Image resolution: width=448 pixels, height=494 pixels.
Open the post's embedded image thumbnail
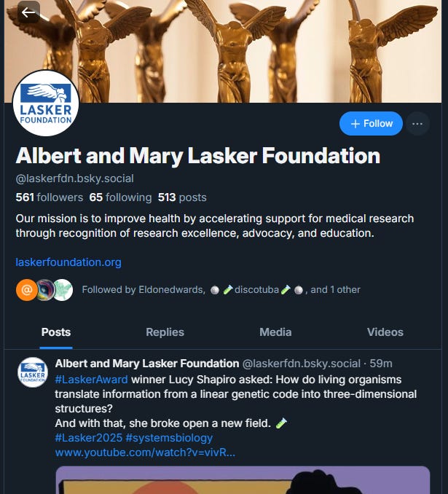[243, 480]
